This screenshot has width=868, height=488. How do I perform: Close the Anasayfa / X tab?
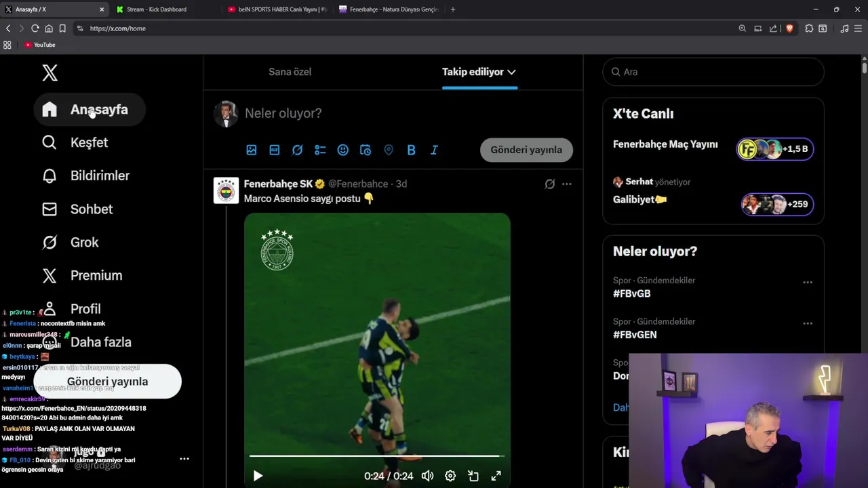pyautogui.click(x=102, y=9)
